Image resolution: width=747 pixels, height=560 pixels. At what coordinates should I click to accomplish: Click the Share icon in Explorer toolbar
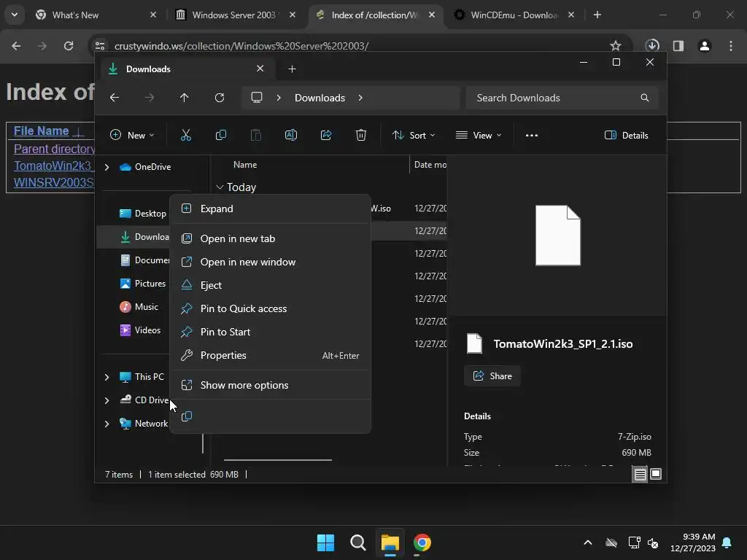[326, 135]
